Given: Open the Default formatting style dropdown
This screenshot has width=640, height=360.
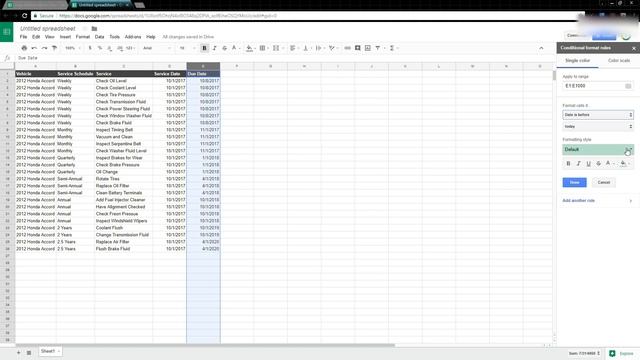Looking at the screenshot, I should [598, 149].
